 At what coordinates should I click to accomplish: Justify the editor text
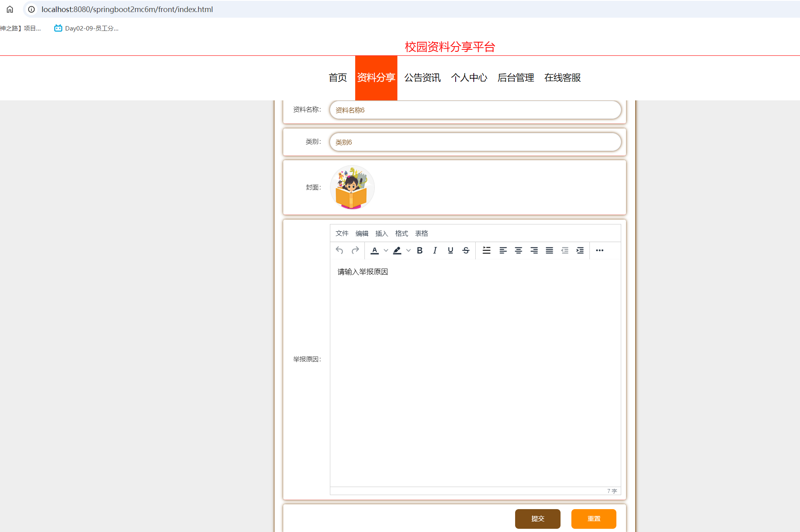tap(549, 251)
